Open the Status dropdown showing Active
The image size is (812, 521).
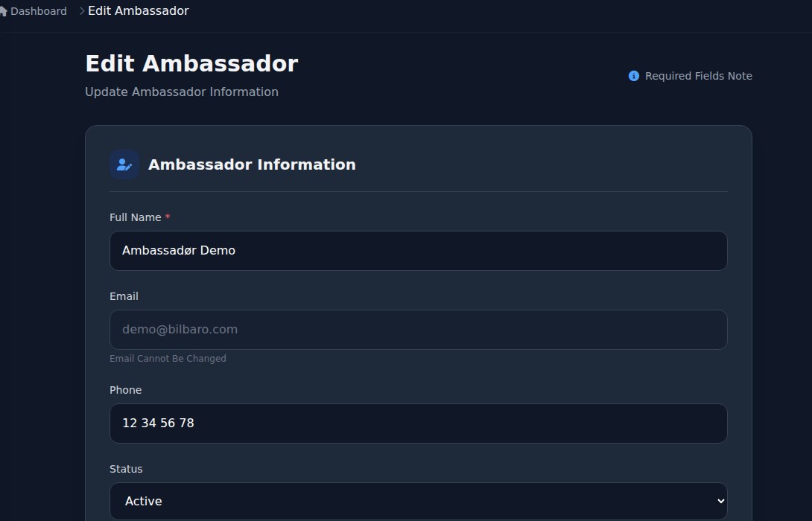pos(419,502)
